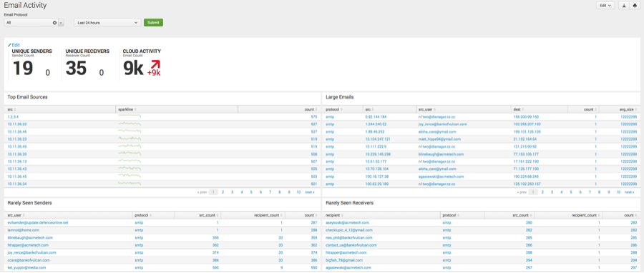
Task: Click the print dashboard icon
Action: click(x=635, y=6)
